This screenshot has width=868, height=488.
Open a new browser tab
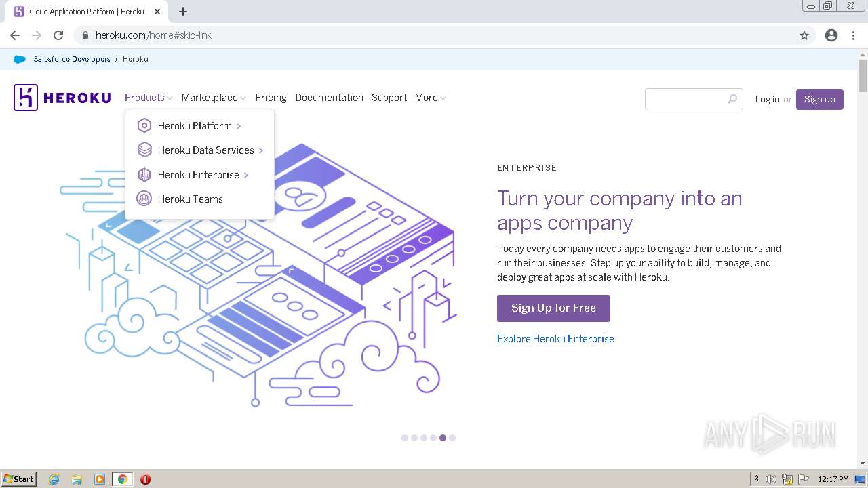click(183, 12)
